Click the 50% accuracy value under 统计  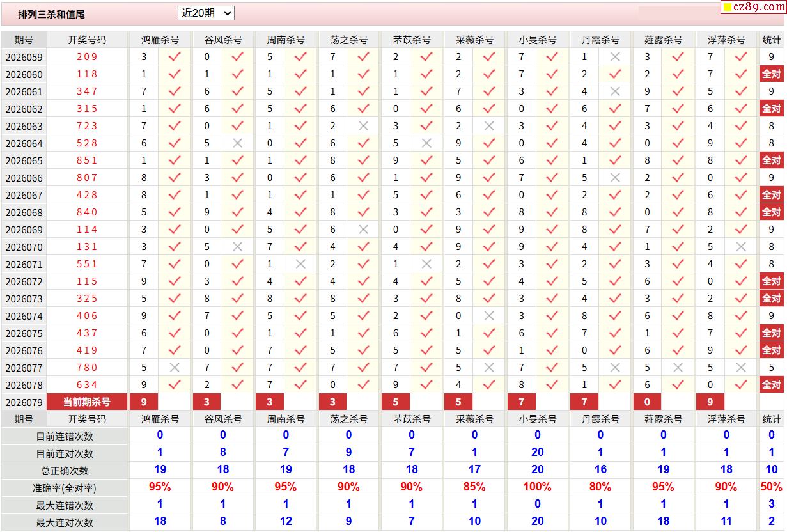772,487
